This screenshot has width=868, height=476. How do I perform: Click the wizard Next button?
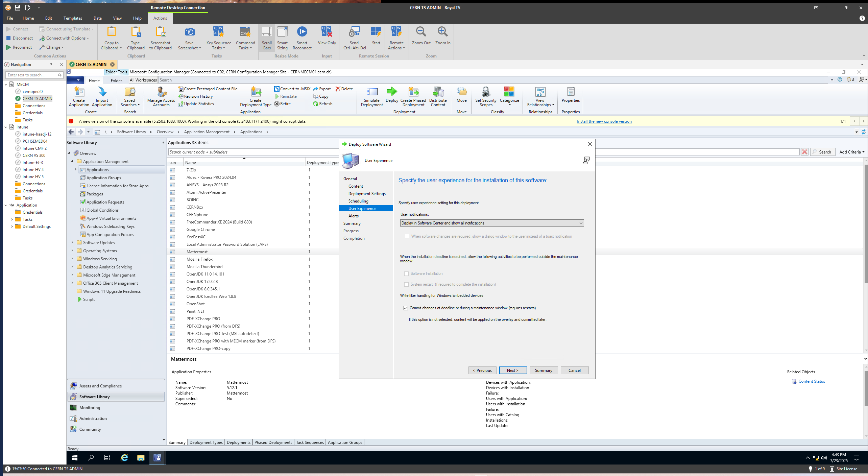click(x=513, y=371)
